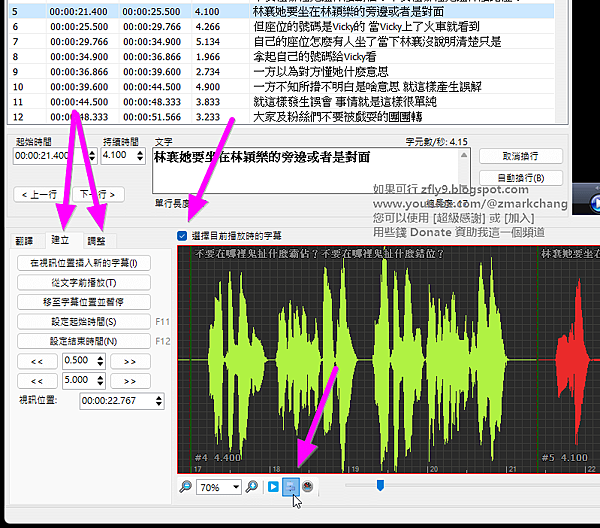Screen dimensions: 600x528
Task: Click row 9 end time 00:00:39.600
Action: point(152,72)
